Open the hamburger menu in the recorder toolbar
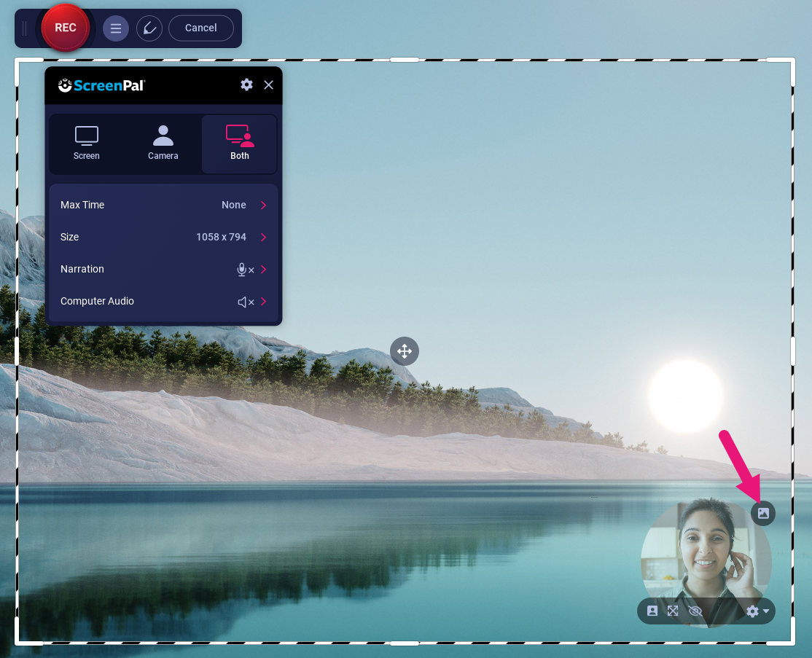Screen dimensions: 812x658 click(x=115, y=28)
